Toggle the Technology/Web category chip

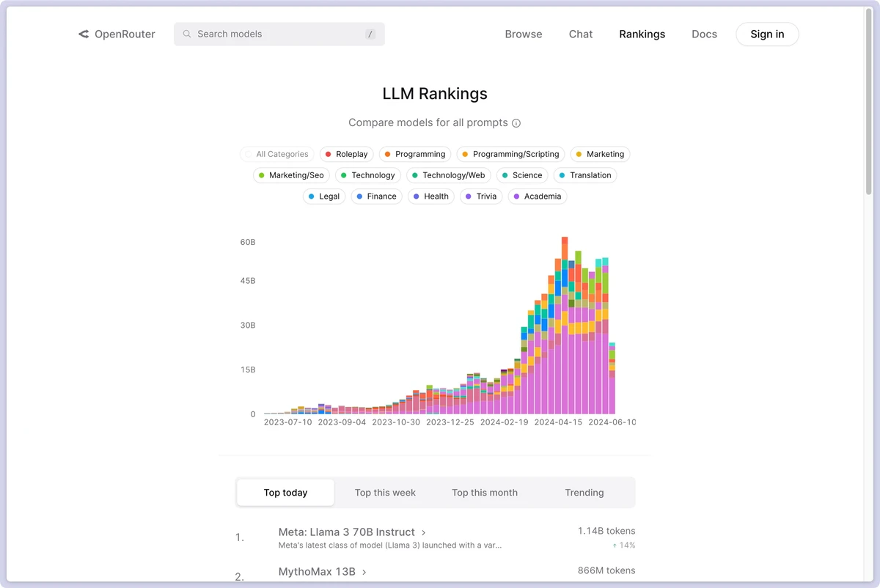449,175
